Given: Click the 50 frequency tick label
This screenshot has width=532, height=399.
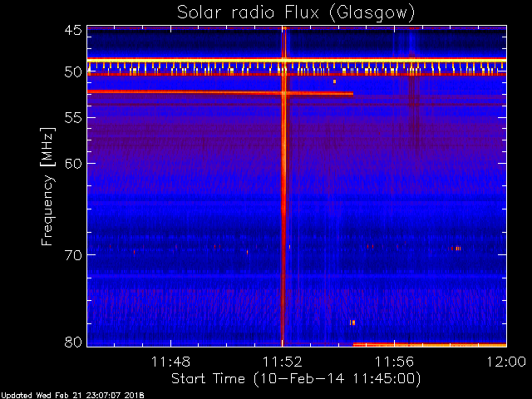Looking at the screenshot, I should pyautogui.click(x=73, y=72).
